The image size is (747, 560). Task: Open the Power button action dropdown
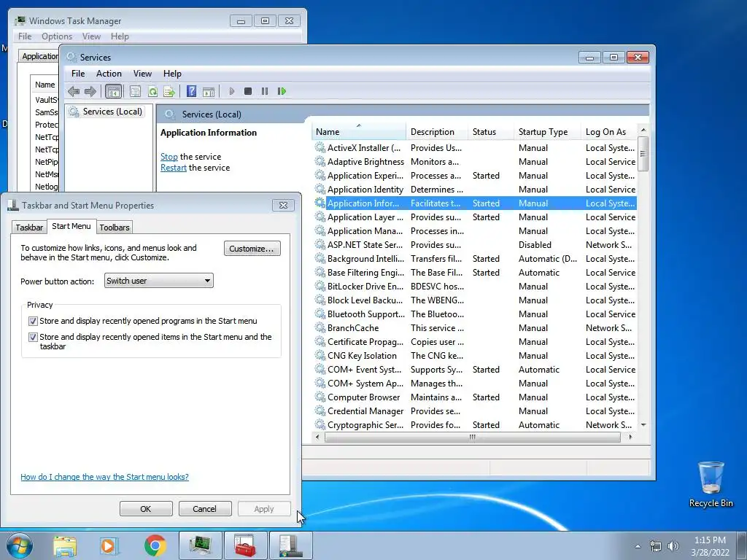158,281
